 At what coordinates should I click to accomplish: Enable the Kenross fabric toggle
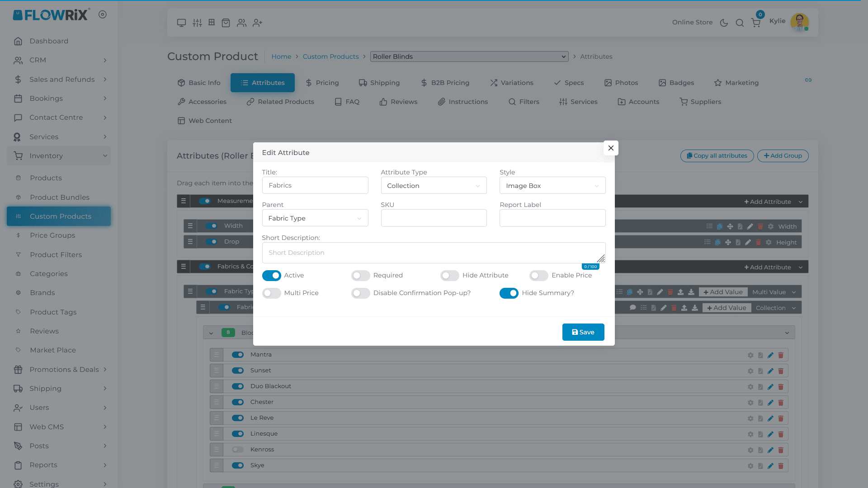238,450
